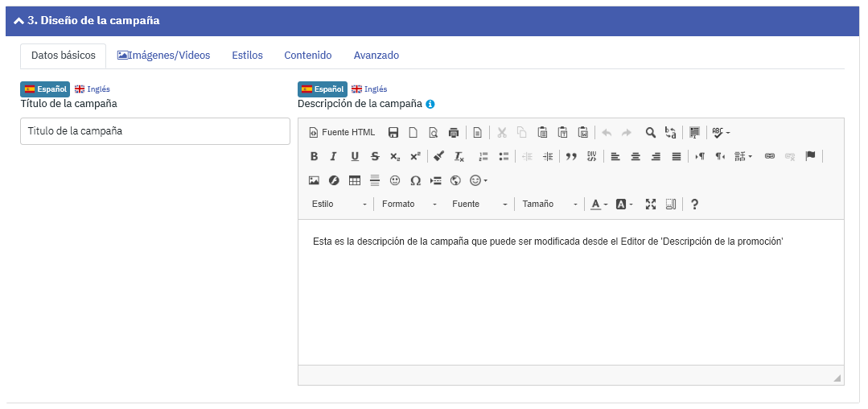Click the Copy Formatting brush icon
The image size is (868, 409).
pyautogui.click(x=439, y=156)
